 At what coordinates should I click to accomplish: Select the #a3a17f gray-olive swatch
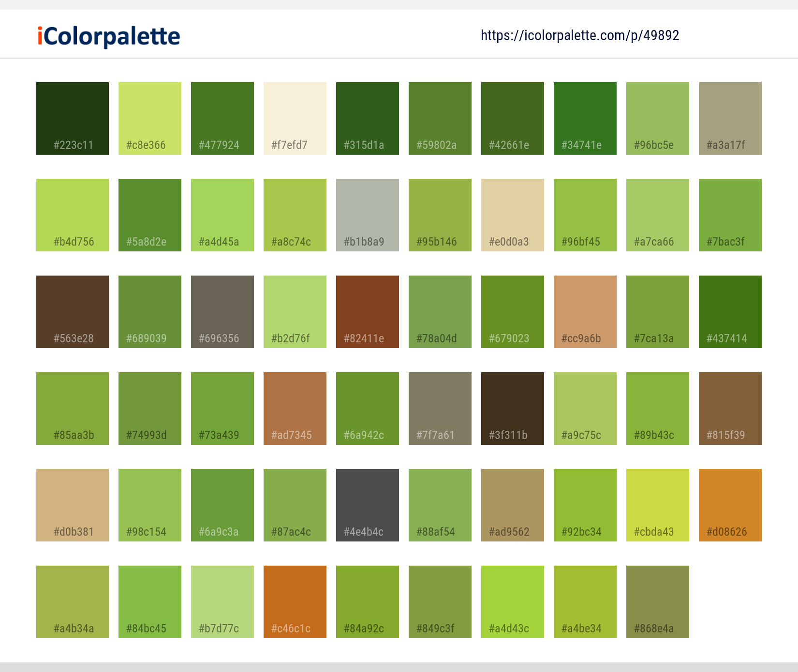click(730, 118)
